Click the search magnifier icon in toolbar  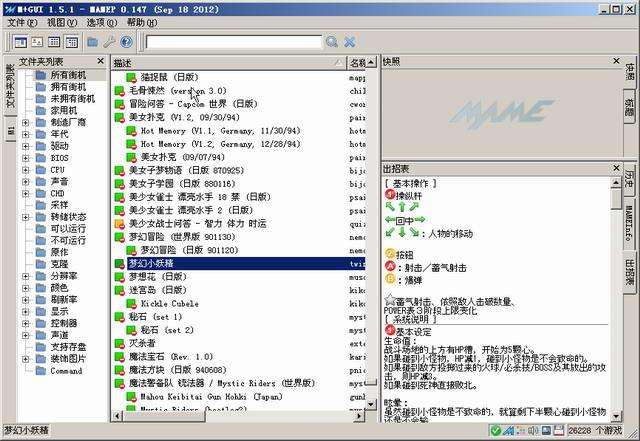(x=332, y=42)
